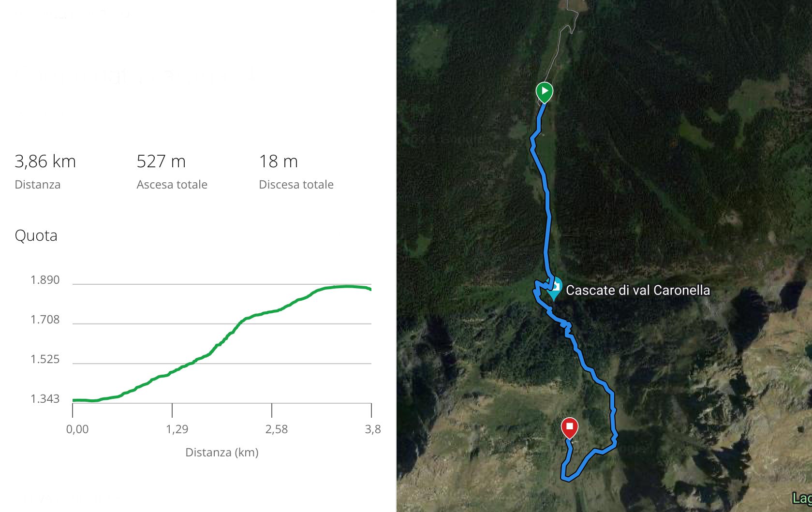
Task: Click the 1.890 elevation gridline label
Action: click(x=45, y=280)
